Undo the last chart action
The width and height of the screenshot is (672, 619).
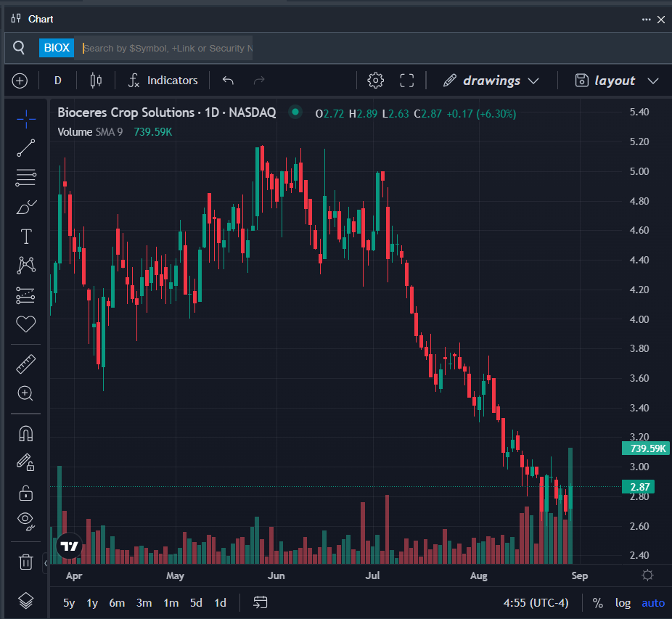pos(228,81)
